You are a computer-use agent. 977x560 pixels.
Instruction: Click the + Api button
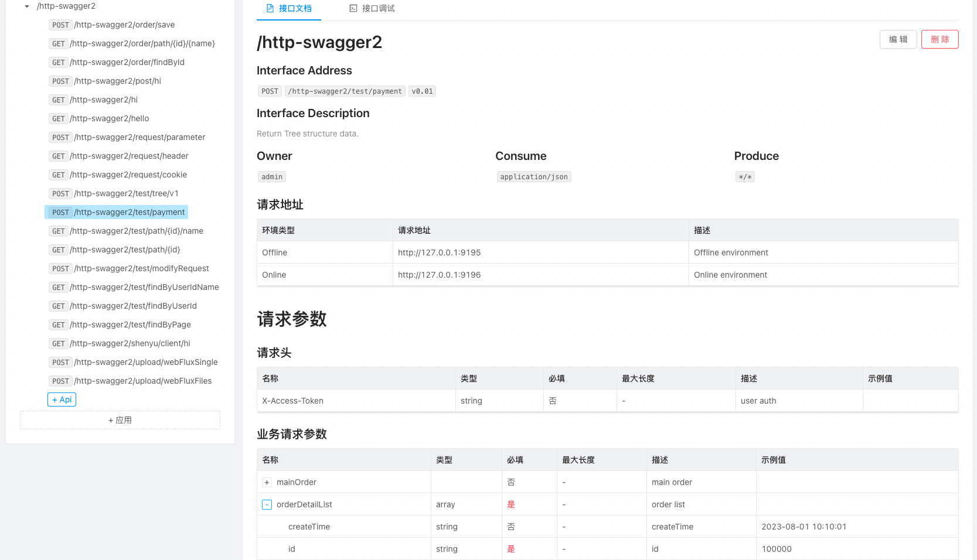point(62,399)
